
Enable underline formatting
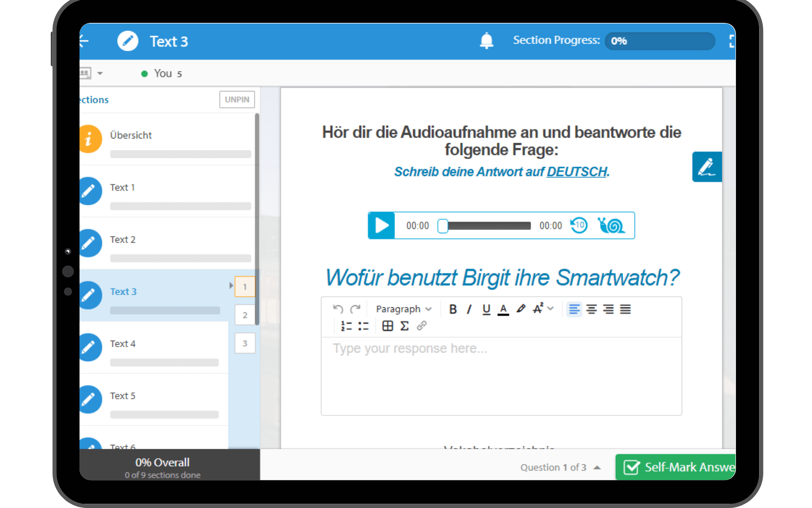pyautogui.click(x=486, y=309)
